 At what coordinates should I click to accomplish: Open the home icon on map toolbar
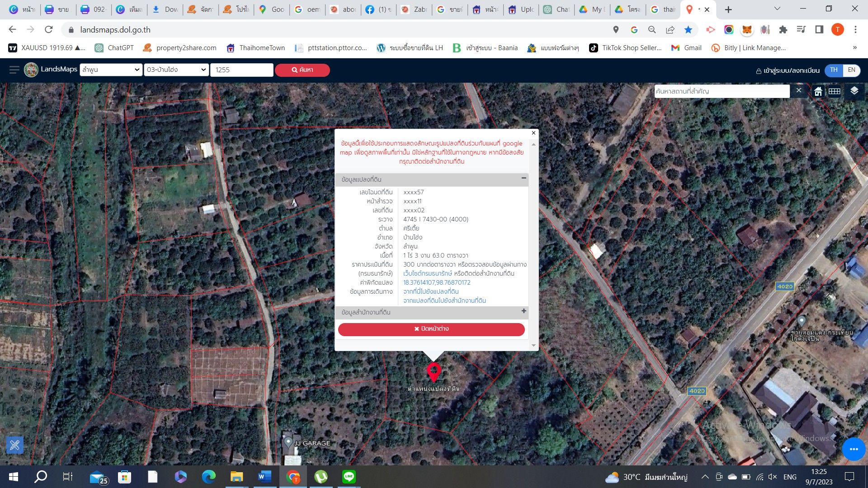[818, 92]
